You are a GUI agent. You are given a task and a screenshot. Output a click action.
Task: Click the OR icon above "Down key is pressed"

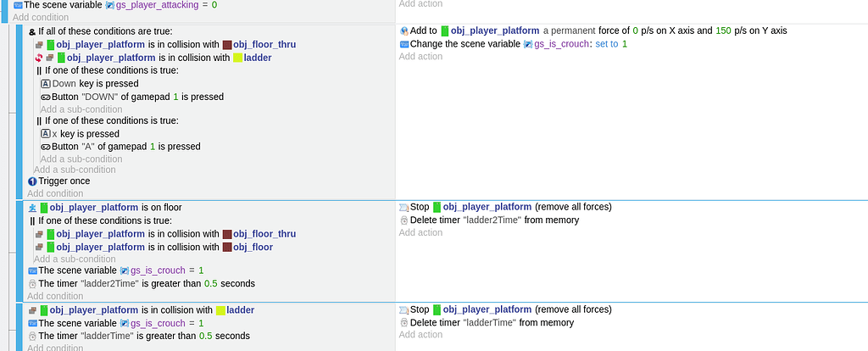39,71
